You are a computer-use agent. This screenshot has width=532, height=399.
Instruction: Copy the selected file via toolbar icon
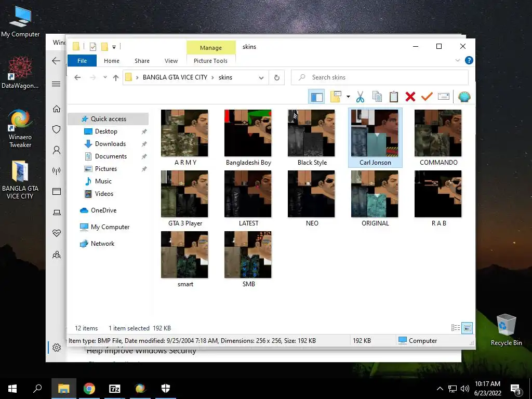pyautogui.click(x=377, y=97)
